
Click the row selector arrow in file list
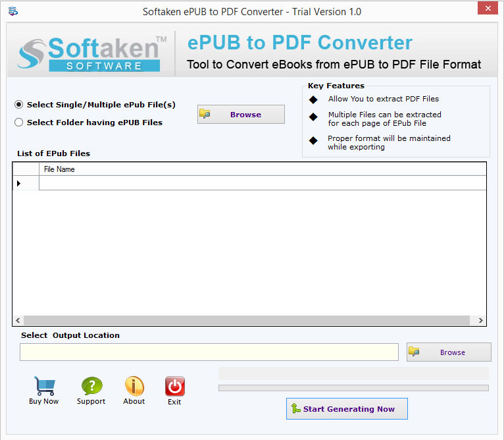19,183
